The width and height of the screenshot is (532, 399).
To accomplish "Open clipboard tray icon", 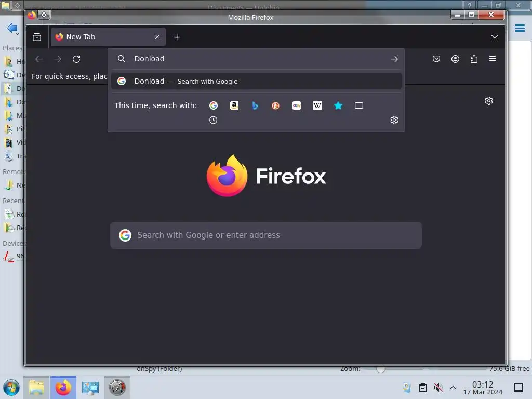I will tap(422, 388).
